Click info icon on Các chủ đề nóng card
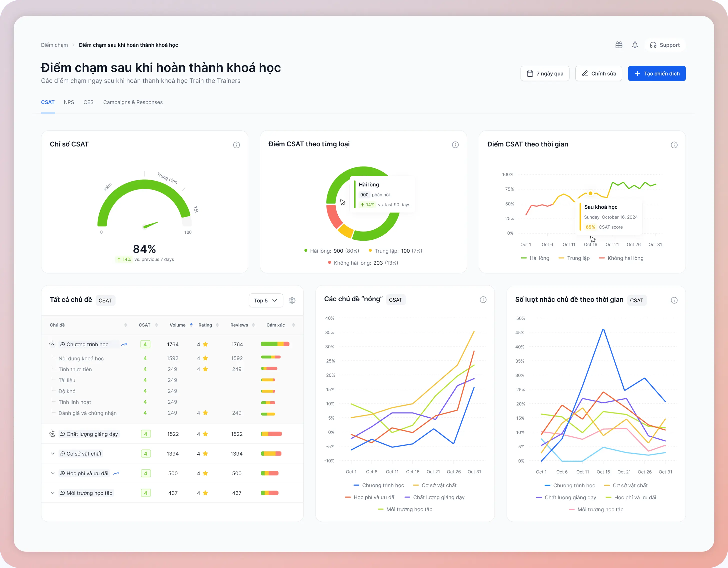Image resolution: width=728 pixels, height=568 pixels. pyautogui.click(x=483, y=300)
